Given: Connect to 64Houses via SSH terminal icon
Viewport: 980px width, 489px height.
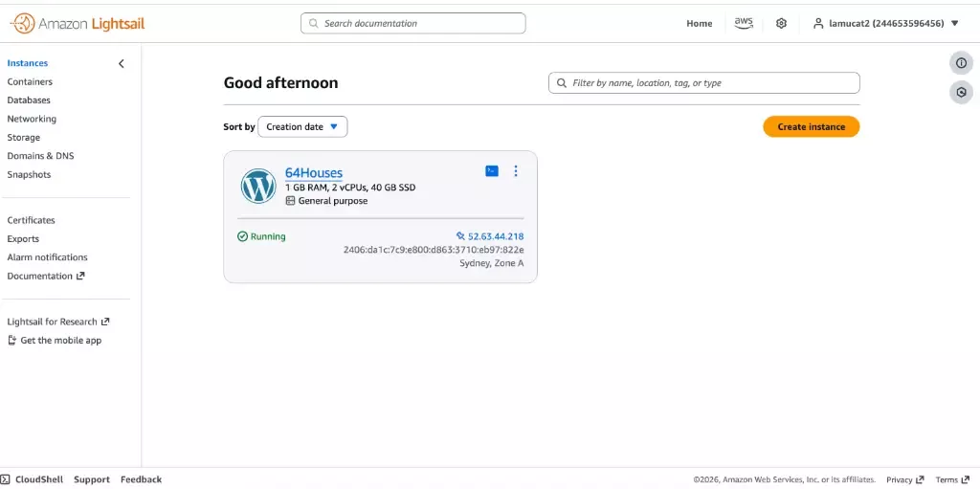Looking at the screenshot, I should click(492, 170).
